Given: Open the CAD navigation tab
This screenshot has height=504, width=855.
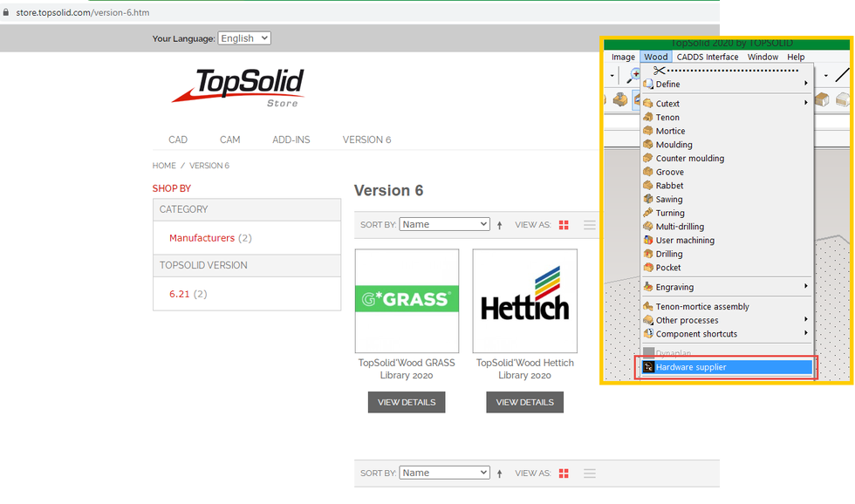Looking at the screenshot, I should (x=178, y=140).
